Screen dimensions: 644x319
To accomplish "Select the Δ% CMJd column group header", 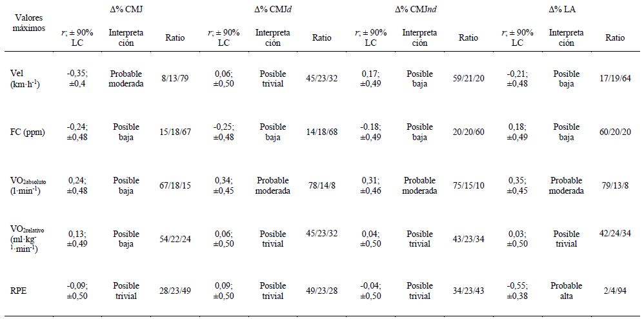I will [273, 10].
